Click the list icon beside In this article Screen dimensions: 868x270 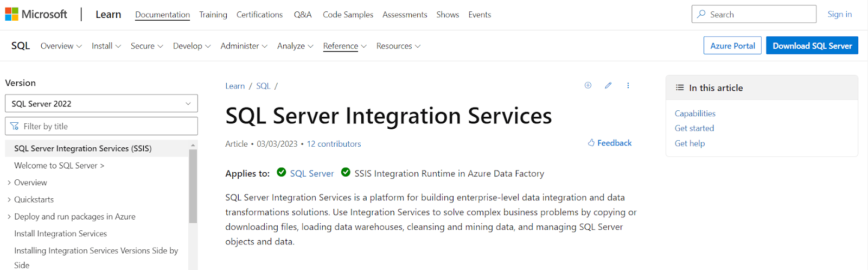coord(680,87)
